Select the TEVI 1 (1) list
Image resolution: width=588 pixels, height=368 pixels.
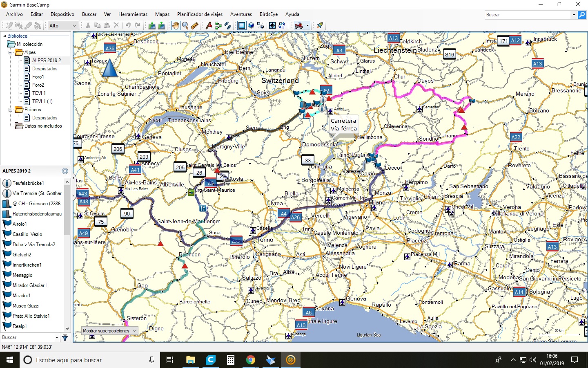tap(42, 101)
